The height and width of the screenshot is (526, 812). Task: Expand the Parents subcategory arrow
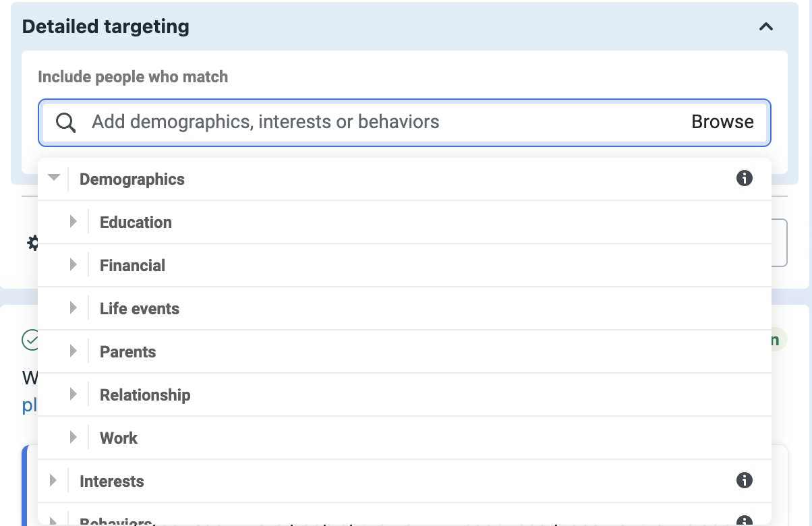74,351
